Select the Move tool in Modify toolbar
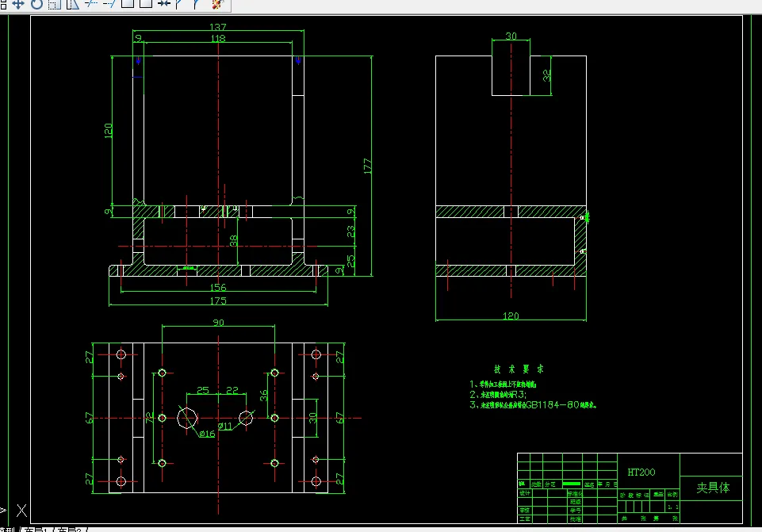This screenshot has height=532, width=762. pyautogui.click(x=18, y=4)
